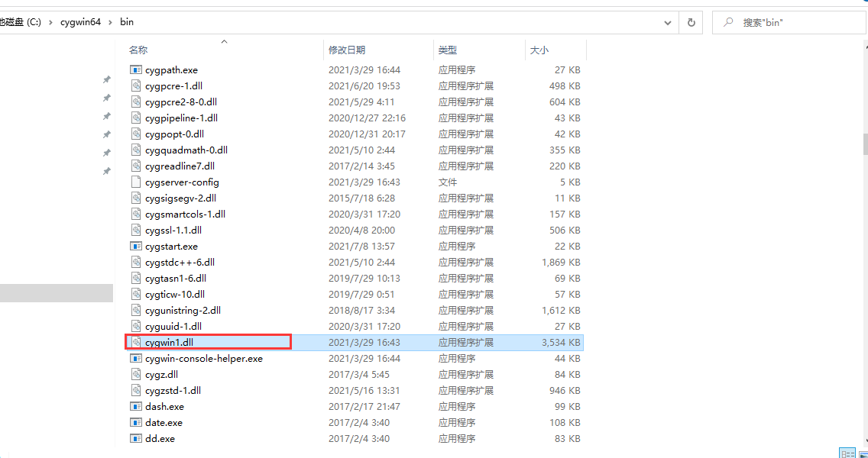This screenshot has width=868, height=458.
Task: Expand the chevron after cygwin64
Action: [x=111, y=23]
